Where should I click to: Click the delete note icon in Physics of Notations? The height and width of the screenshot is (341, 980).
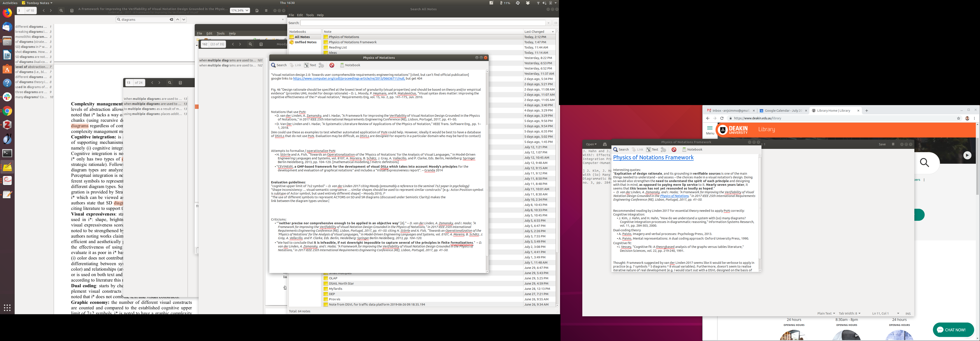[x=332, y=65]
